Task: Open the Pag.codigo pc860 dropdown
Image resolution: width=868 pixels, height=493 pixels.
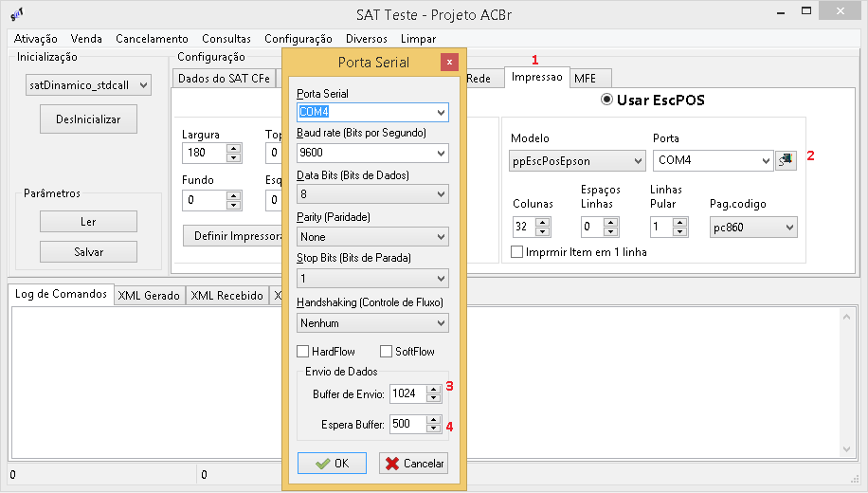Action: click(x=753, y=228)
